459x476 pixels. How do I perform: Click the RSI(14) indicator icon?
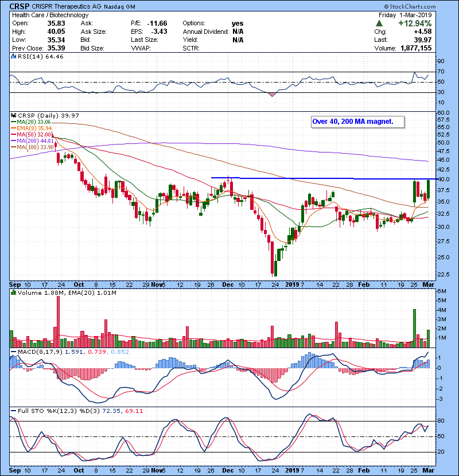point(14,56)
